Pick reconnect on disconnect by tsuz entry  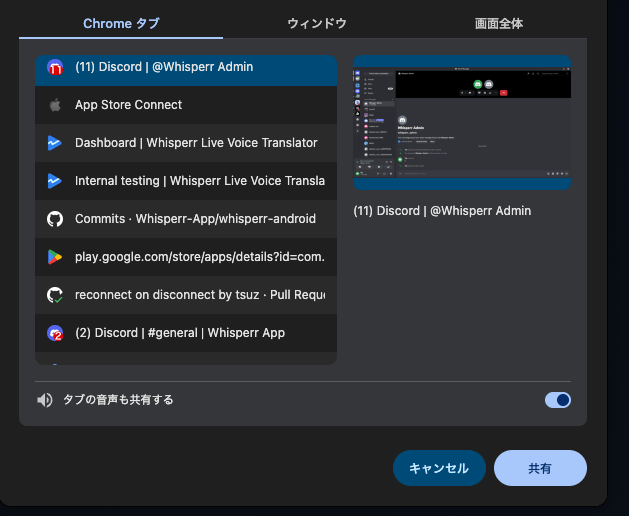coord(186,295)
